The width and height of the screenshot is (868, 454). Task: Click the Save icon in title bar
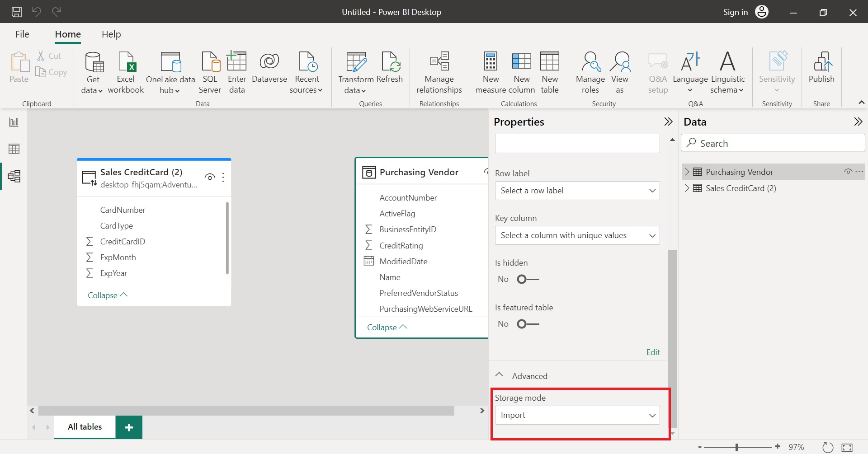pos(17,12)
